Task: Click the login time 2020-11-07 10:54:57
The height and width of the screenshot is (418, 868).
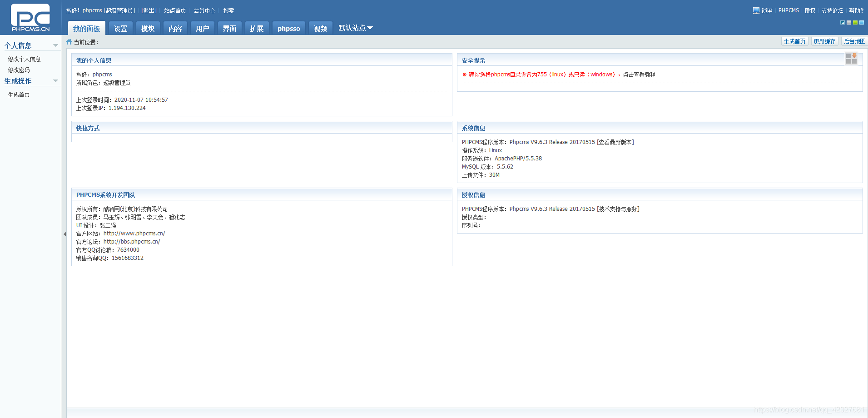Action: [141, 100]
